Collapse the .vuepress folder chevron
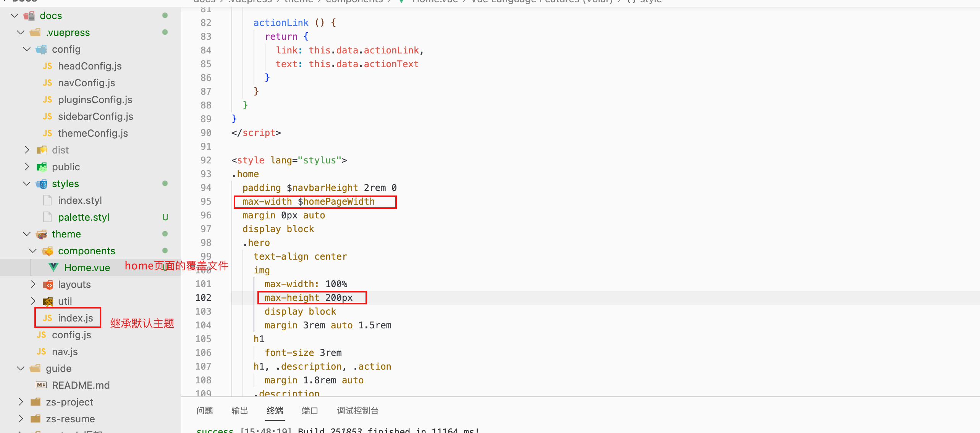 click(x=21, y=32)
